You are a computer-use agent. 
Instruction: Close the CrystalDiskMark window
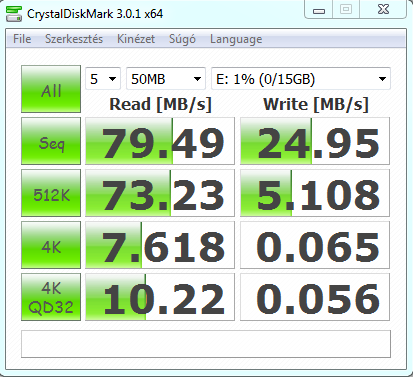point(383,9)
